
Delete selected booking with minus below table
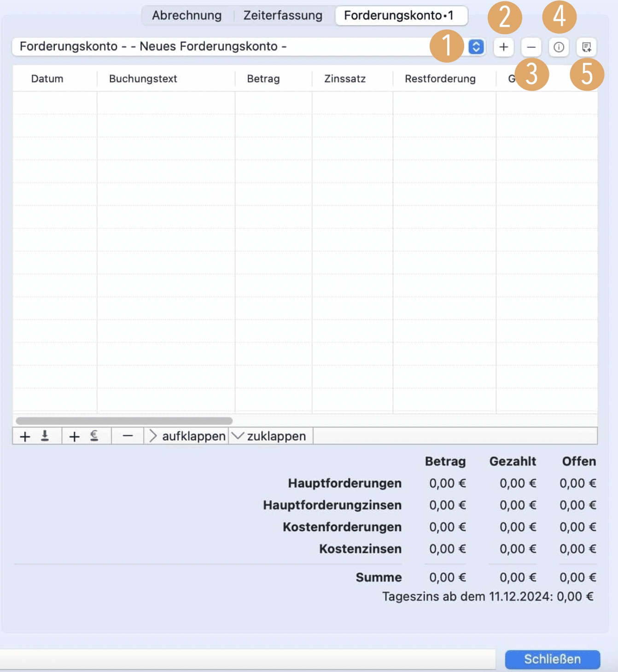click(x=128, y=436)
